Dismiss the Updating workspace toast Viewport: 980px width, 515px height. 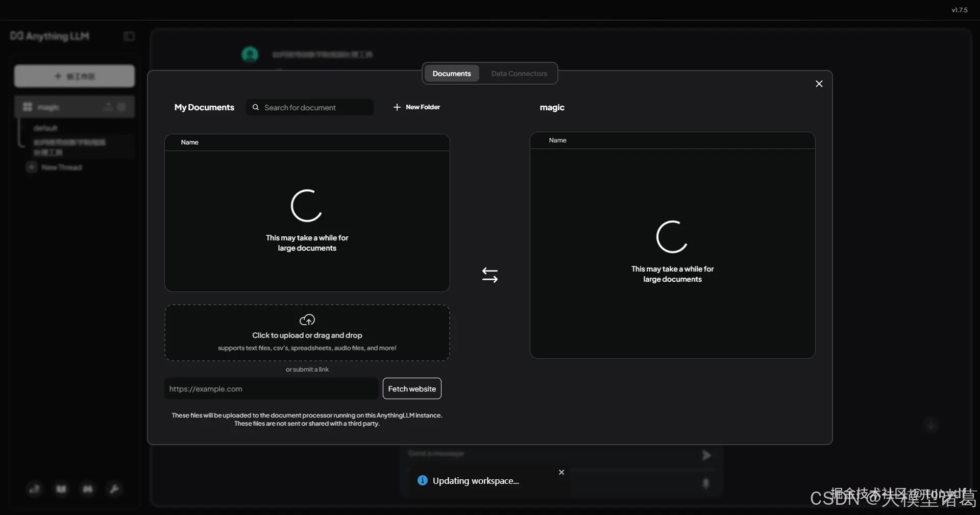[x=561, y=472]
